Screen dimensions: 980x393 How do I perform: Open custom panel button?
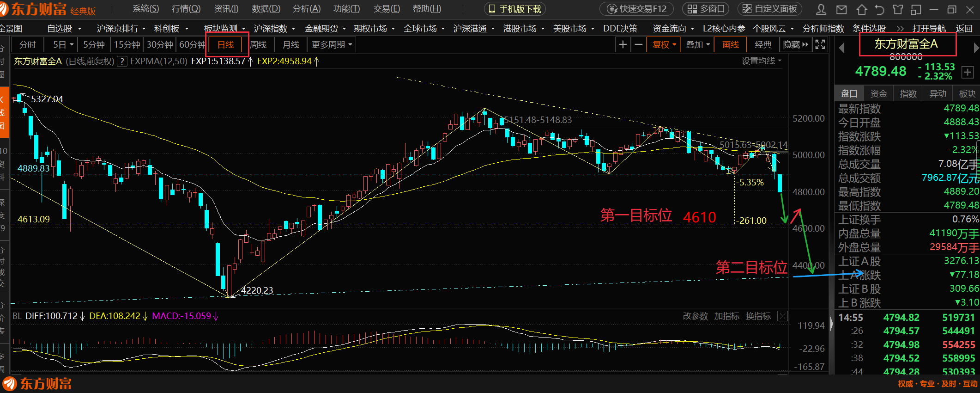click(770, 9)
